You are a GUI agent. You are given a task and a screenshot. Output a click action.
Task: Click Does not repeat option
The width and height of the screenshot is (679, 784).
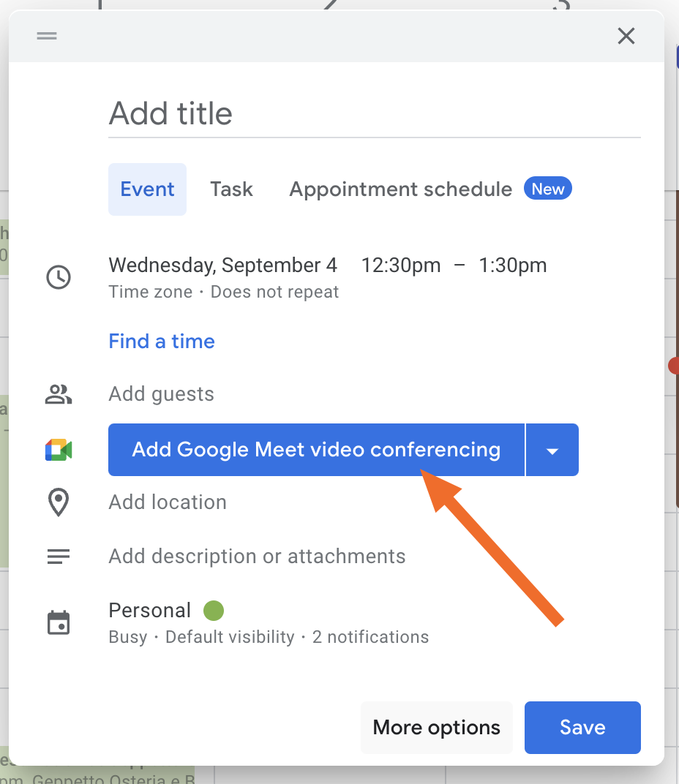click(274, 292)
